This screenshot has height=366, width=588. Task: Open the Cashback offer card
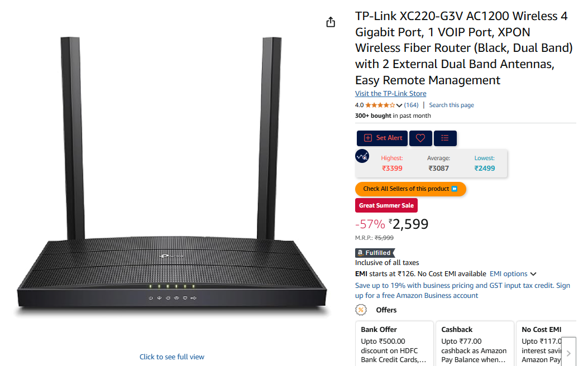[475, 344]
